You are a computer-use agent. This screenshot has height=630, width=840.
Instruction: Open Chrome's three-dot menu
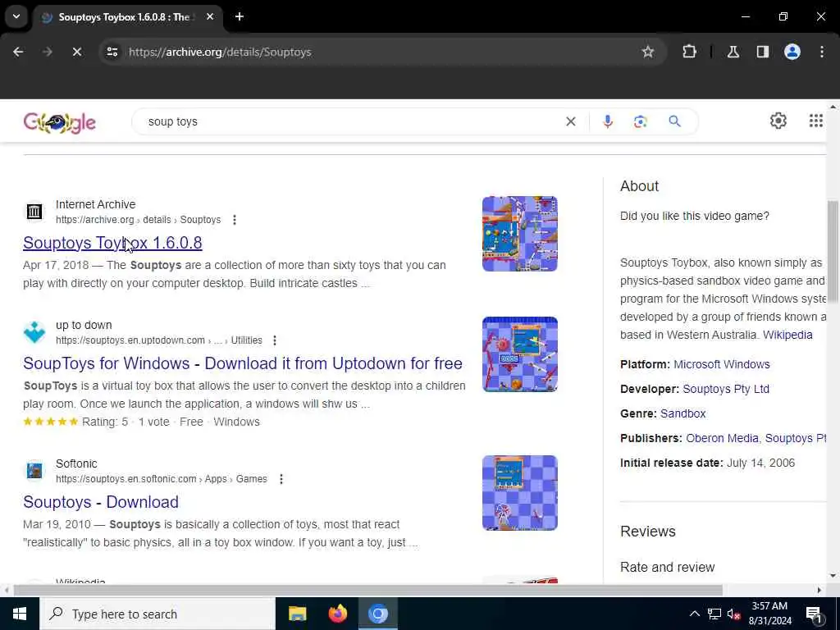pyautogui.click(x=821, y=52)
